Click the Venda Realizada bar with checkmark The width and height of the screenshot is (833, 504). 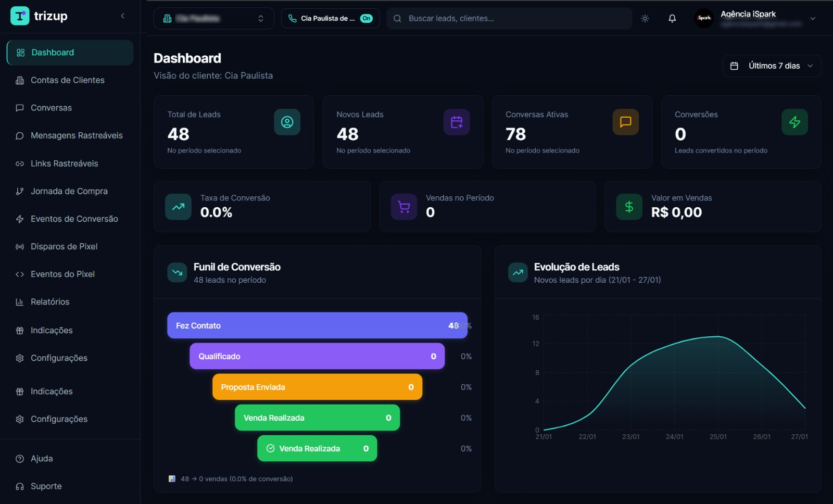(x=317, y=448)
